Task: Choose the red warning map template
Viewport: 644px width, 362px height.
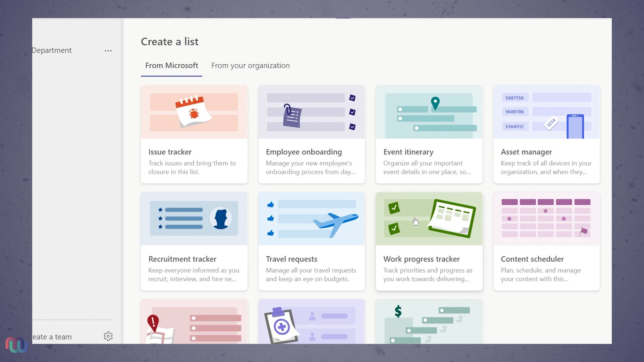Action: pyautogui.click(x=194, y=322)
